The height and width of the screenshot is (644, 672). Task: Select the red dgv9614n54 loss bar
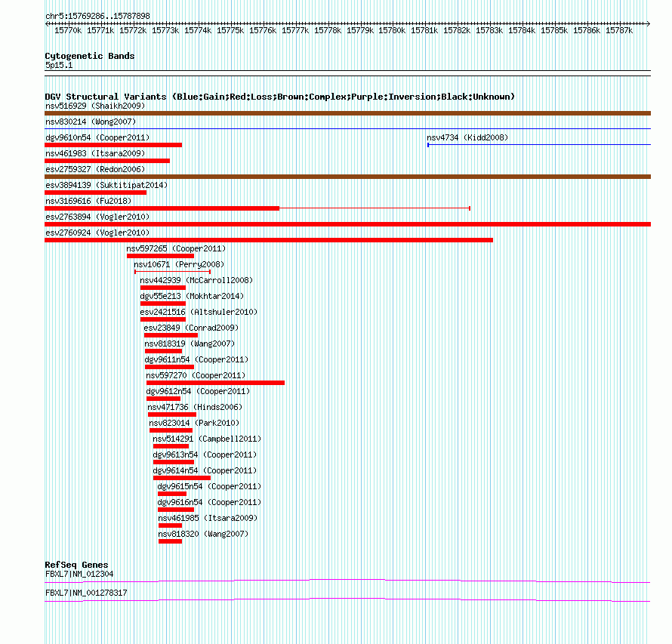(x=182, y=478)
